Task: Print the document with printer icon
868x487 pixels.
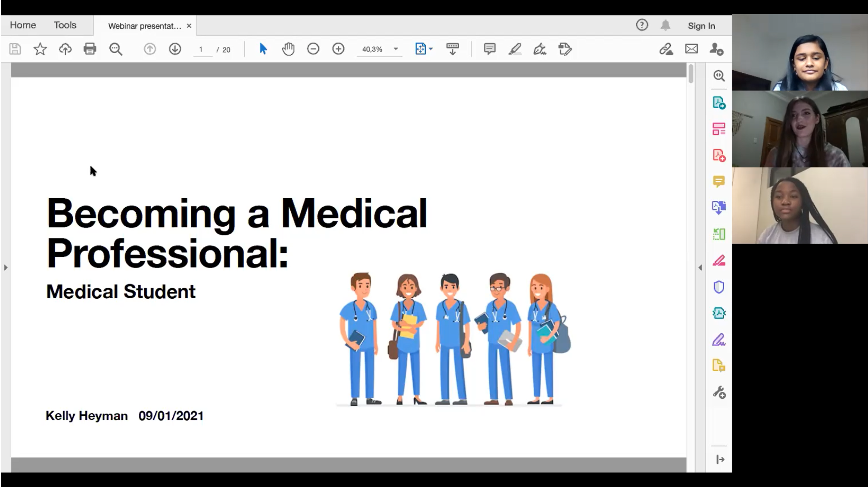Action: pos(90,49)
